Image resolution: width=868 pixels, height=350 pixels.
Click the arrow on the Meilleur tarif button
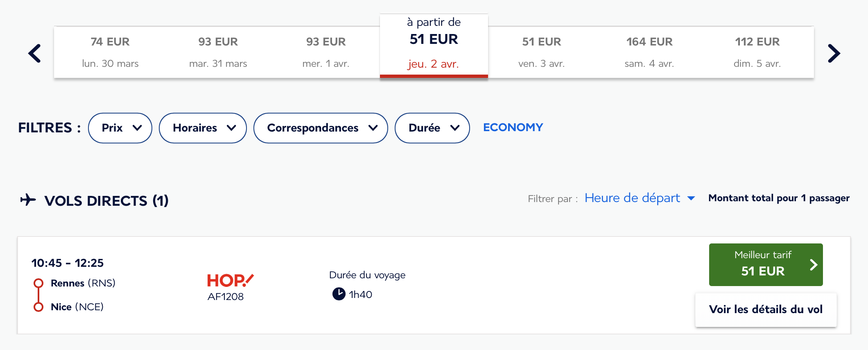814,265
